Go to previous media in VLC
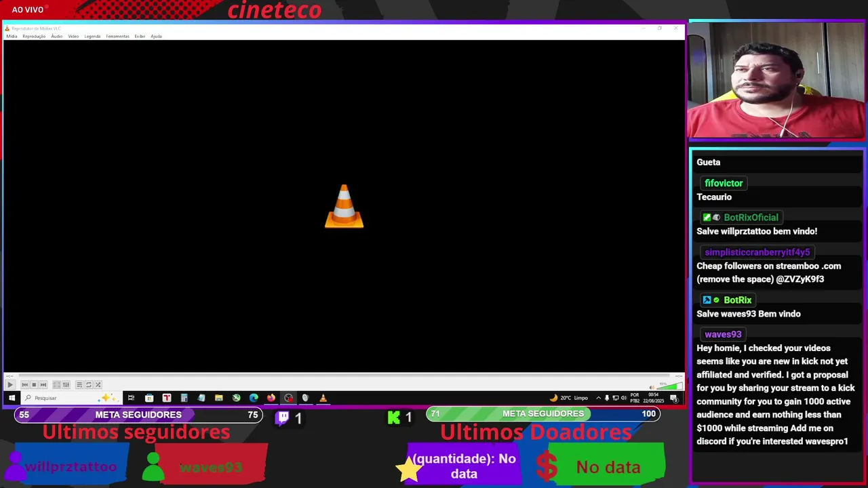Screen dimensions: 868x488 24,385
